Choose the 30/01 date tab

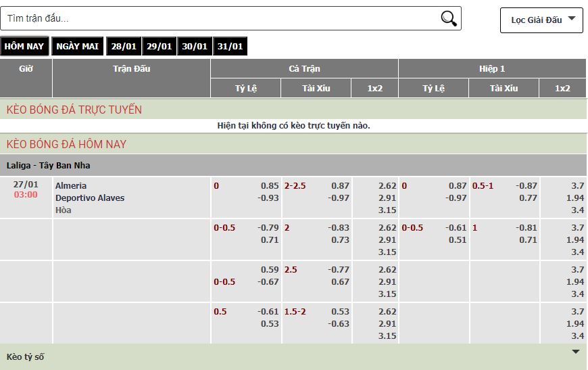195,47
